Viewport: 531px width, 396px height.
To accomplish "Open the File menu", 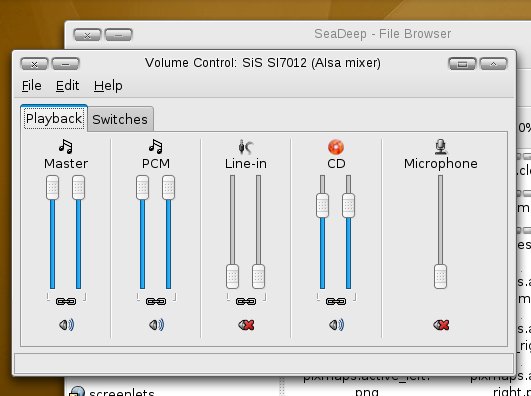I will pyautogui.click(x=31, y=86).
